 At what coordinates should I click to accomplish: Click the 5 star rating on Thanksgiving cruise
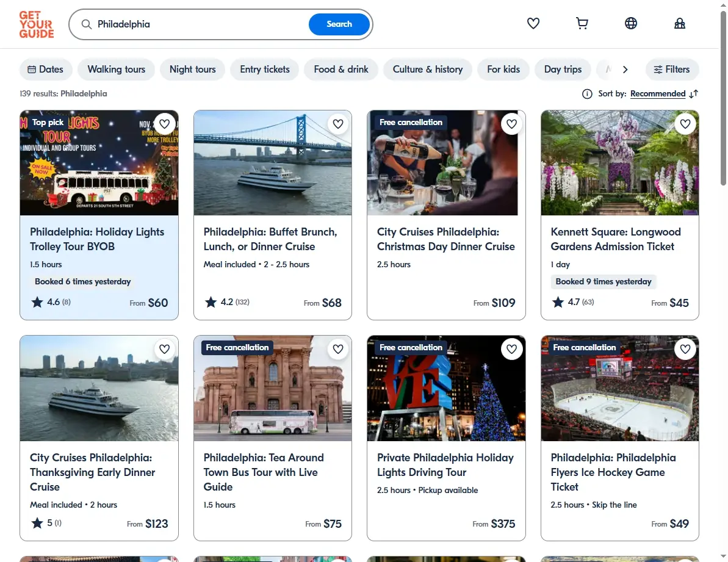pyautogui.click(x=46, y=523)
